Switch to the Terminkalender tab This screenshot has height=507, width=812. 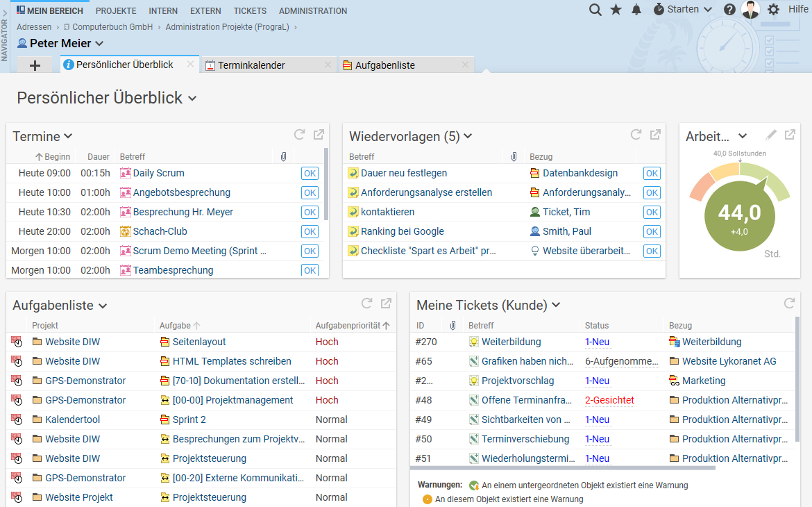pos(251,65)
